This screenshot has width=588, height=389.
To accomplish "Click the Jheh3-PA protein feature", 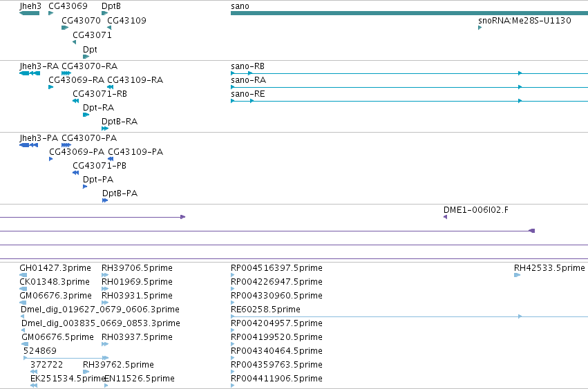I will tap(28, 145).
